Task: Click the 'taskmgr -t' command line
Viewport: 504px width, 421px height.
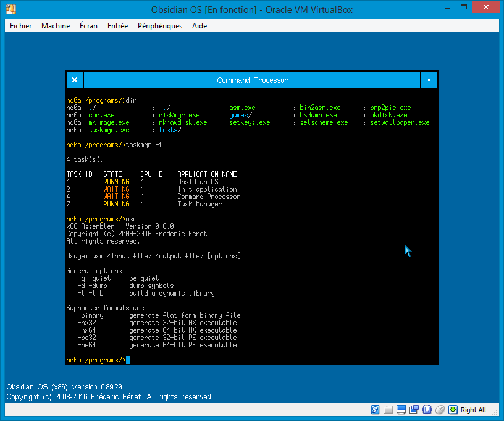Action: coord(144,145)
